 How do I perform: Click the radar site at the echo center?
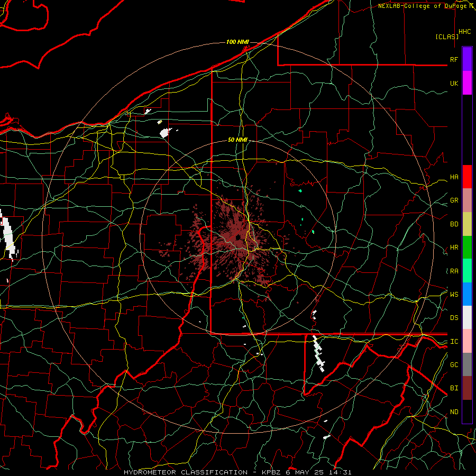(x=239, y=237)
